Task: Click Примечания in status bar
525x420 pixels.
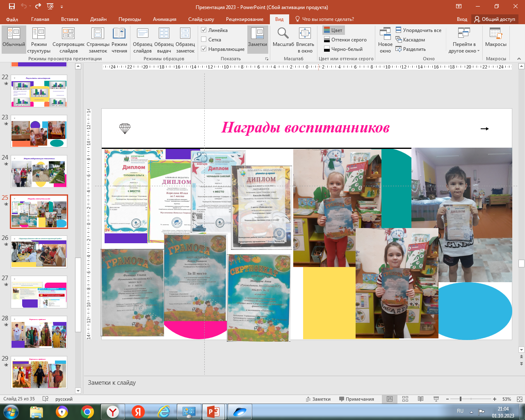Action: pyautogui.click(x=356, y=399)
